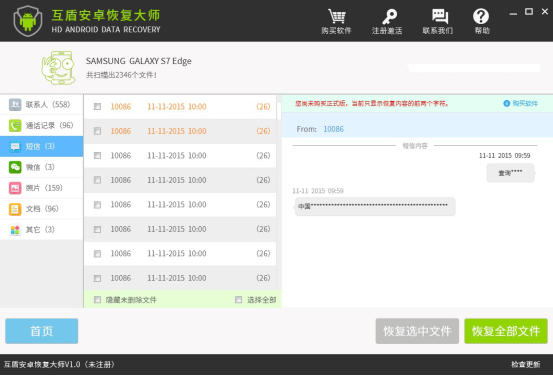Screen dimensions: 553x376
Task: Toggle hide undeleted files checkbox
Action: [97, 300]
